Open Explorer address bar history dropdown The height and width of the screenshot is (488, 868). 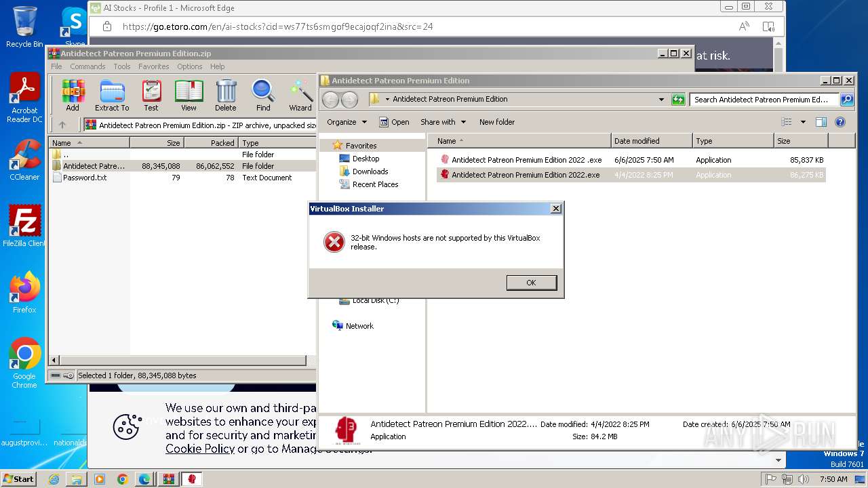(x=661, y=100)
